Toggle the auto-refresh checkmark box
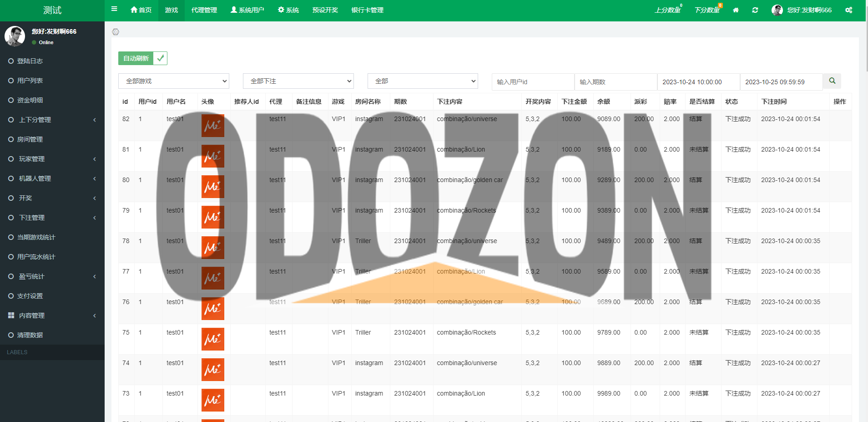 [161, 58]
